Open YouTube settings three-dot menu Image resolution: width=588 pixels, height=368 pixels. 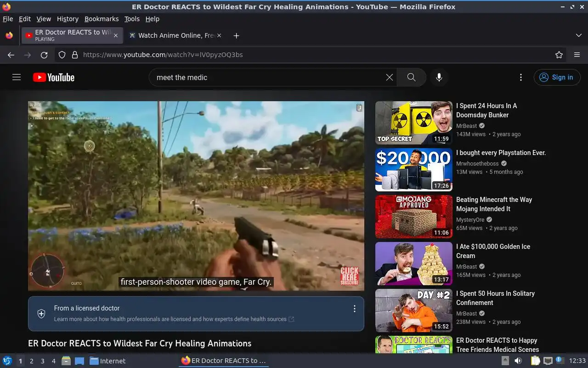coord(520,77)
